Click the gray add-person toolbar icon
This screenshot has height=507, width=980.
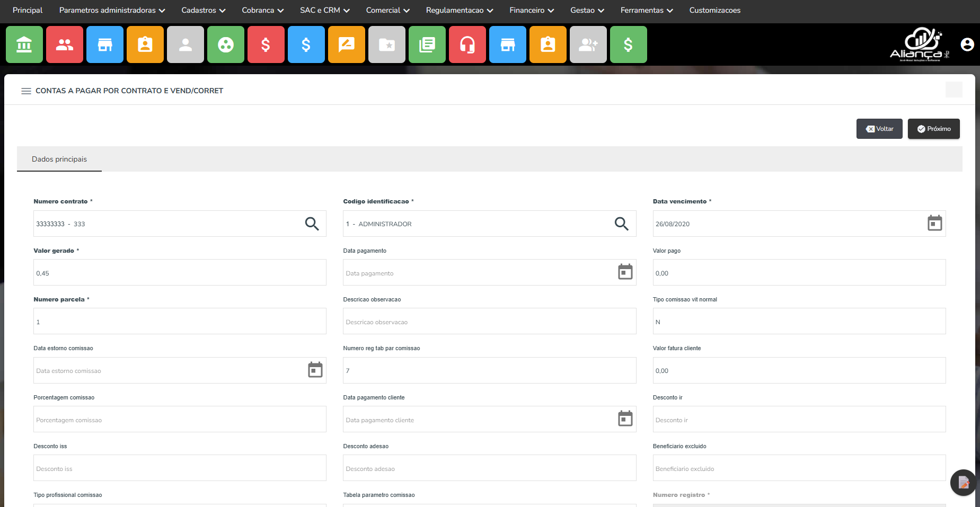(x=588, y=45)
